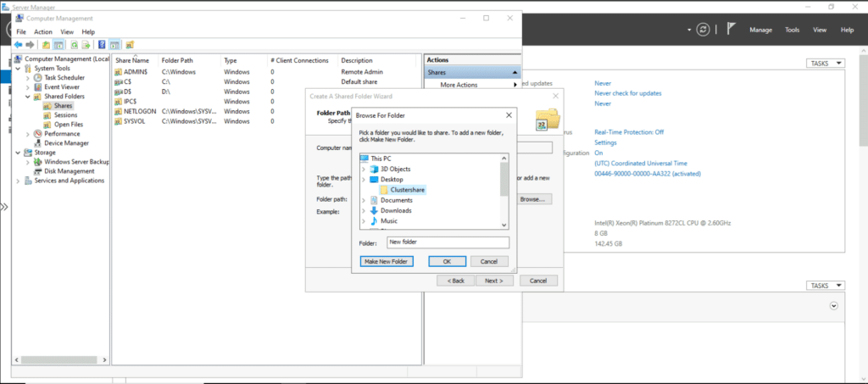Open the Tools menu in Server Manager
Image resolution: width=868 pixels, height=384 pixels.
pos(792,30)
